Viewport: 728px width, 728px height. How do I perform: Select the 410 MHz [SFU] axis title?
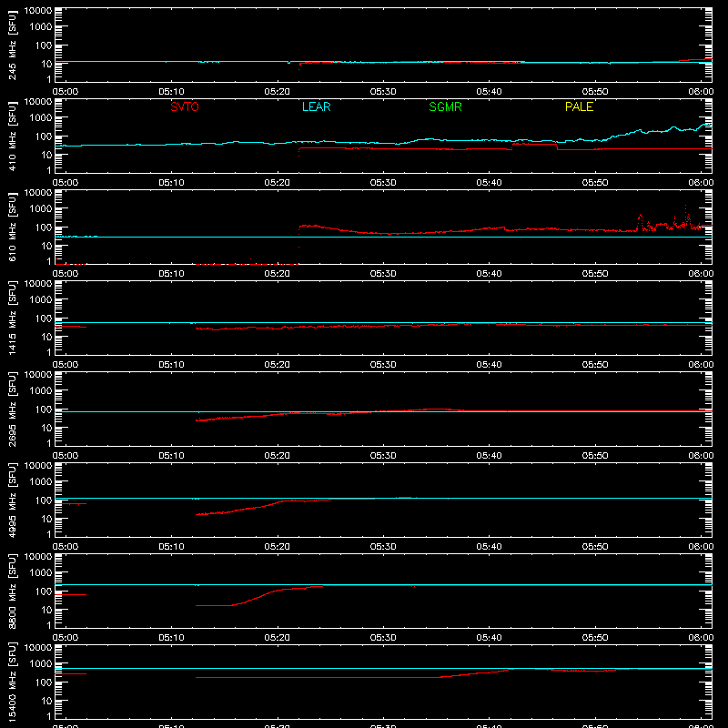[12, 136]
